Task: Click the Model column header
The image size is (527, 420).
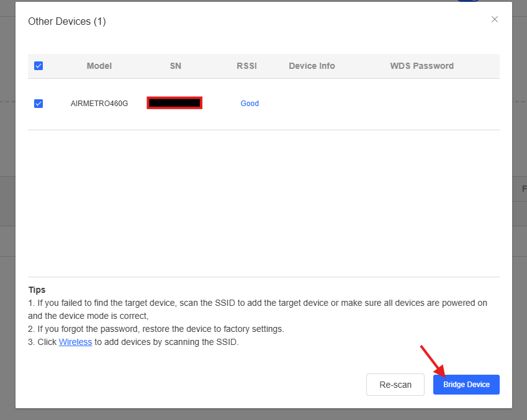Action: point(99,66)
